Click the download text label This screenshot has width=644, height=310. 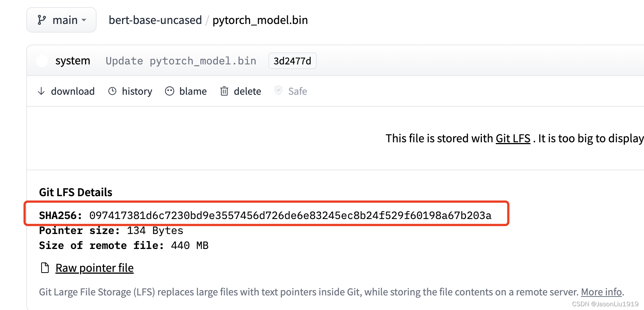(x=73, y=91)
